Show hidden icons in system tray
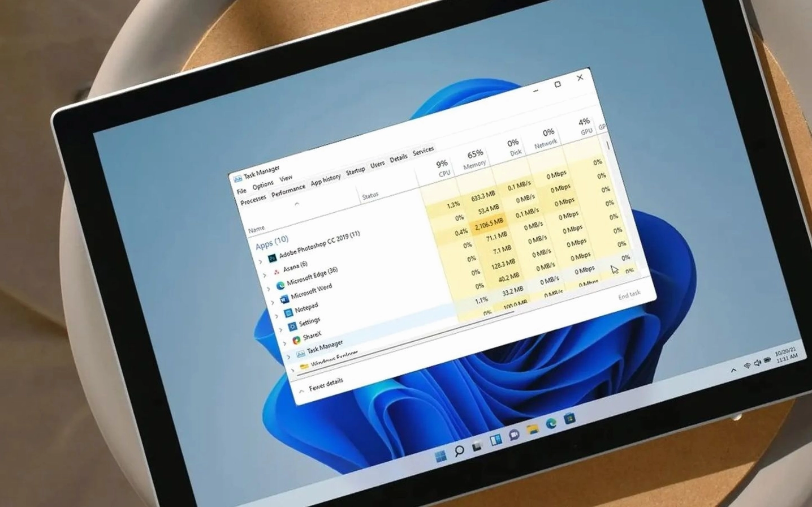This screenshot has height=507, width=812. point(733,371)
